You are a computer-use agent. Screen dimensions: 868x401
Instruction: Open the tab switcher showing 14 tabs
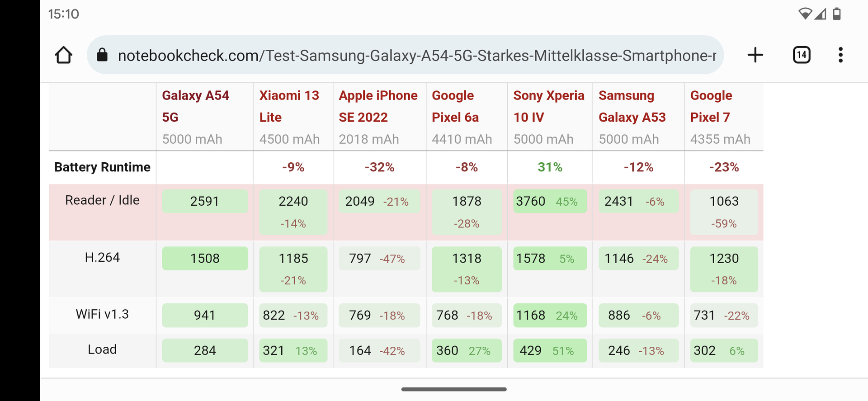click(x=802, y=55)
